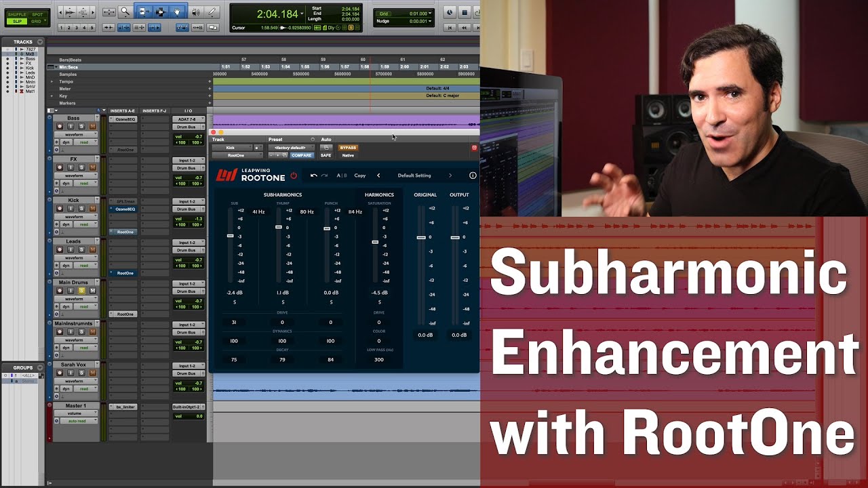This screenshot has height=488, width=868.
Task: Click SAFE automation button
Action: (326, 155)
